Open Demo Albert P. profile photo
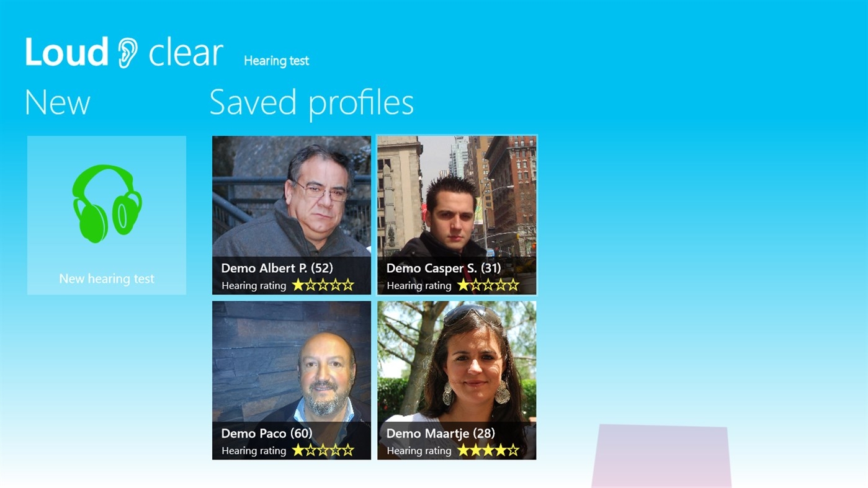Image resolution: width=868 pixels, height=488 pixels. 292,197
